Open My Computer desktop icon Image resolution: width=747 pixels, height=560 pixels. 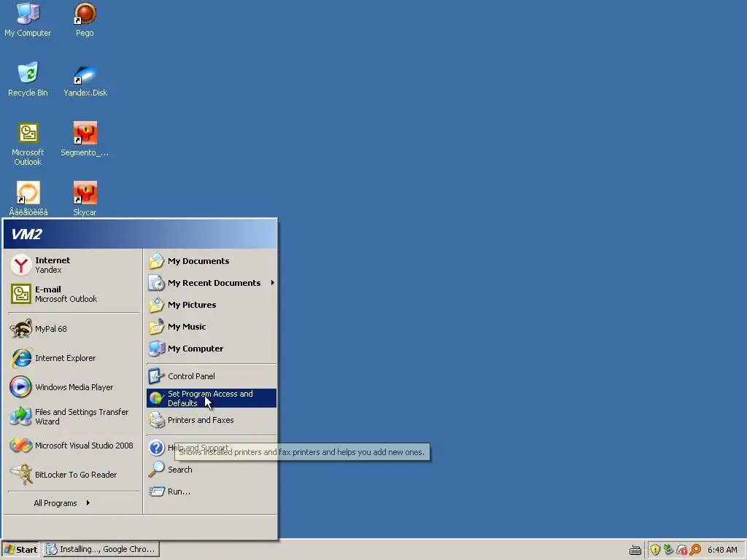pyautogui.click(x=28, y=20)
